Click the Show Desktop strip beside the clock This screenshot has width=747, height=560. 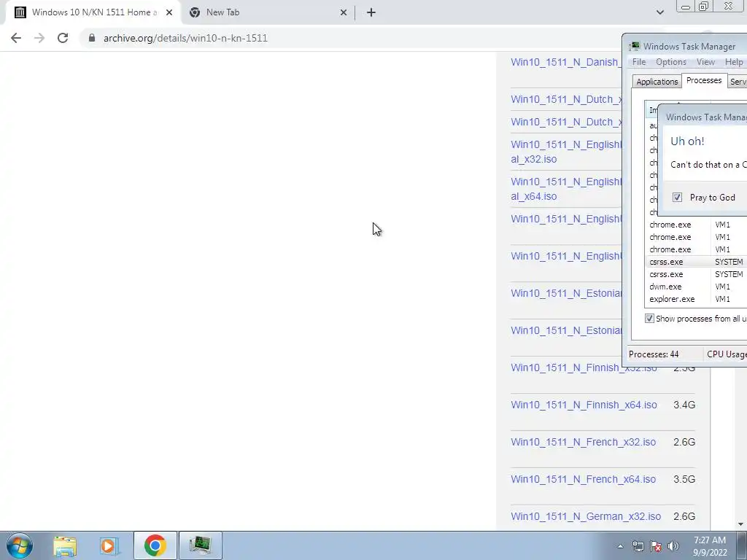tap(742, 545)
